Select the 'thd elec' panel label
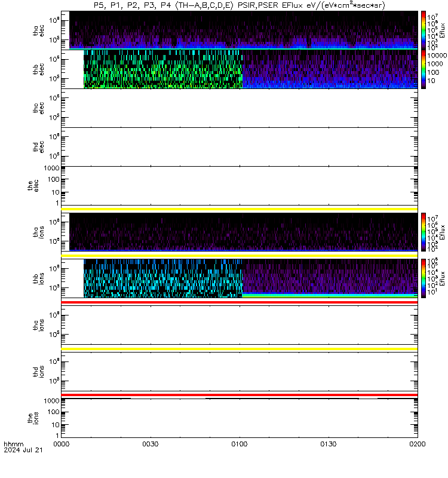The height and width of the screenshot is (478, 448). point(38,146)
